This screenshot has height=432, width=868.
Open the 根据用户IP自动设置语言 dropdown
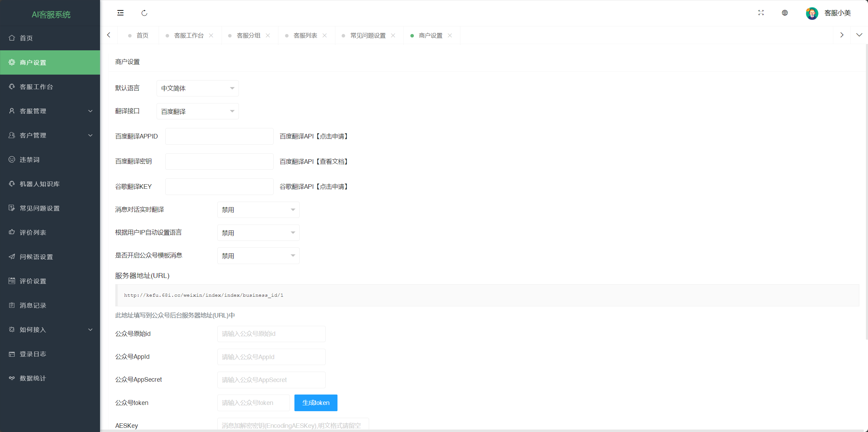click(x=258, y=232)
